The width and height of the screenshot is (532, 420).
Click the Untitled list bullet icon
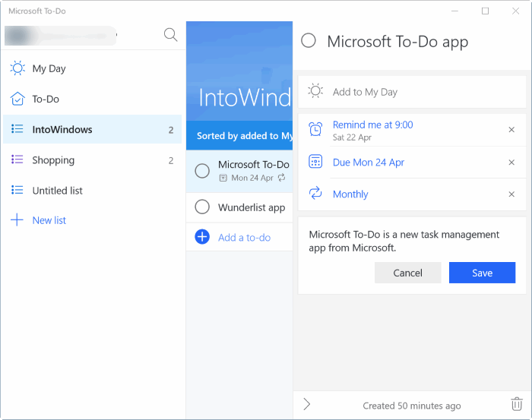click(17, 190)
